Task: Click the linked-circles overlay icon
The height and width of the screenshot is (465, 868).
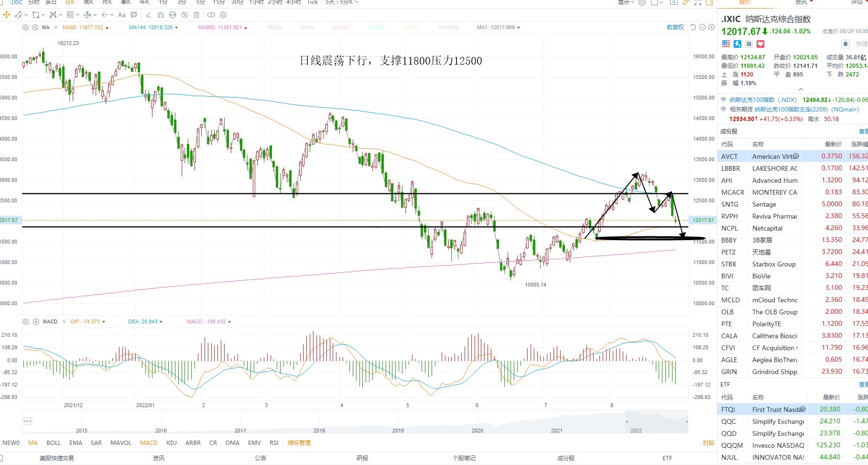Action: click(211, 15)
